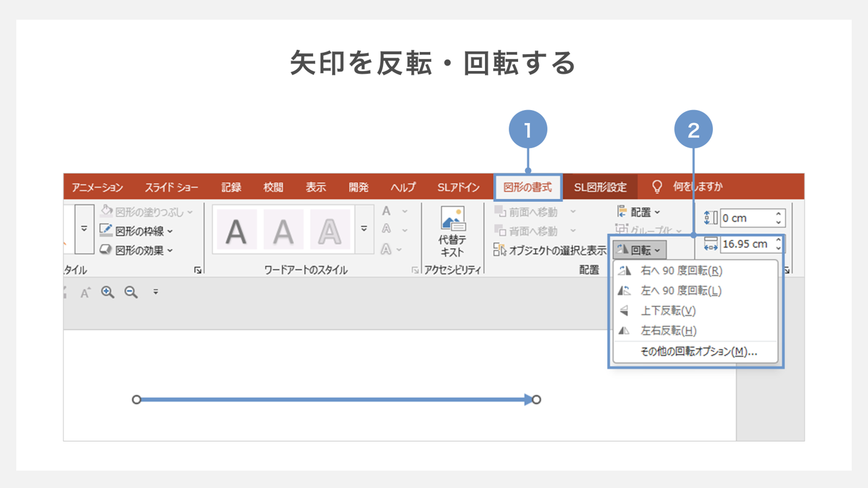Click the zoom out magnifier icon
The width and height of the screenshot is (868, 488).
click(131, 292)
